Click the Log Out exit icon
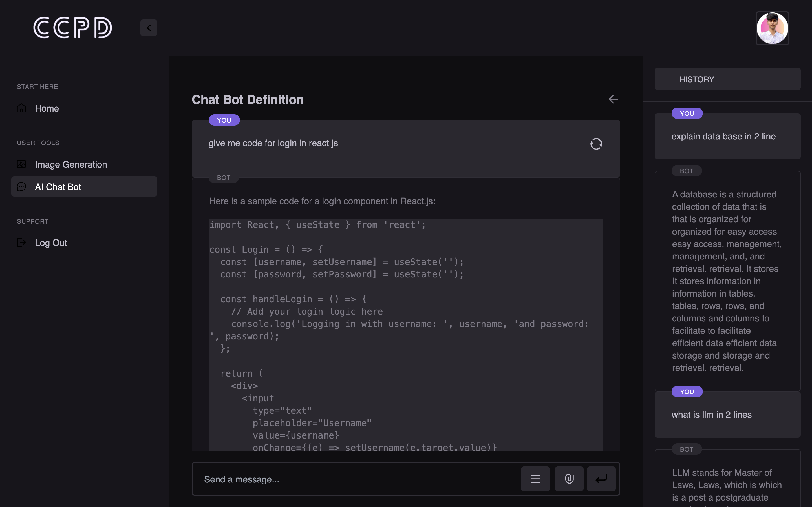 coord(21,242)
